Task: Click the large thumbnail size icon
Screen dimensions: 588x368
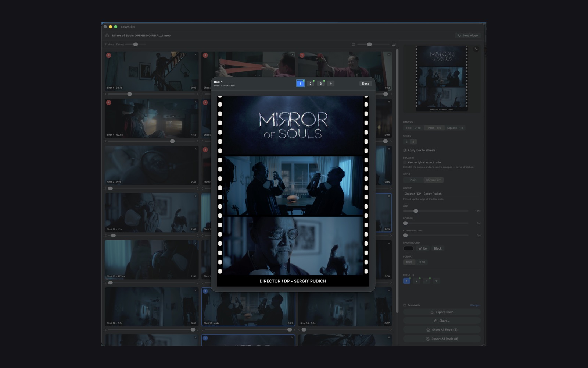Action: [x=394, y=45]
